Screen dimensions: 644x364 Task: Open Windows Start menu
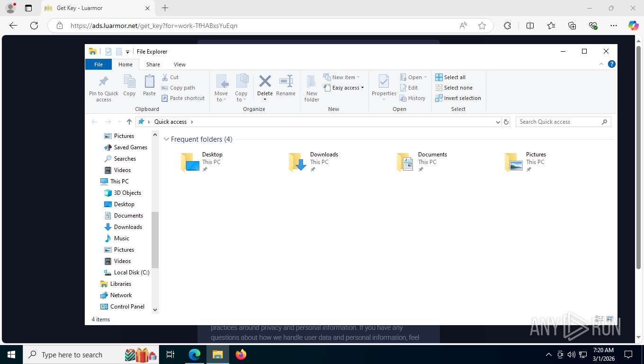[11, 355]
